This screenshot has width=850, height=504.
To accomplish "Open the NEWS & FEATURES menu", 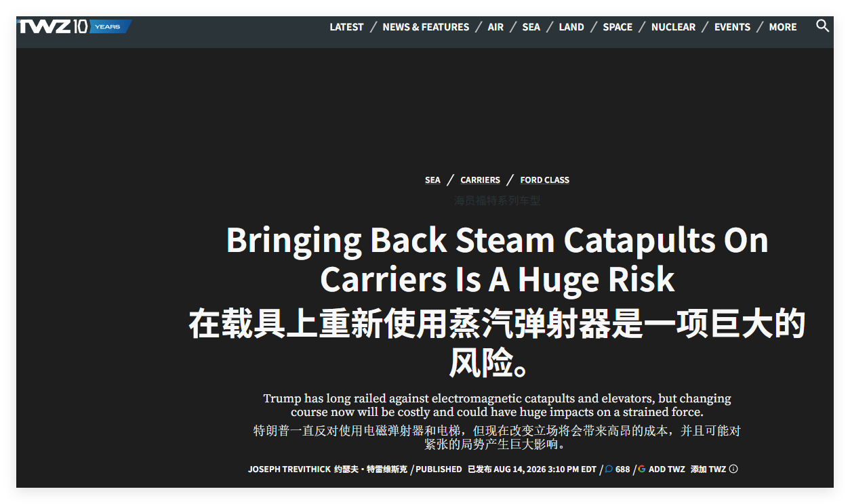I will coord(426,27).
